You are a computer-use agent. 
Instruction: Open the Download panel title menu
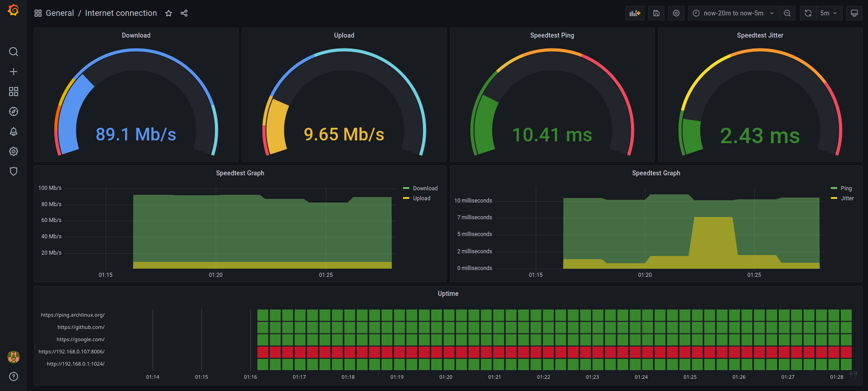tap(136, 35)
